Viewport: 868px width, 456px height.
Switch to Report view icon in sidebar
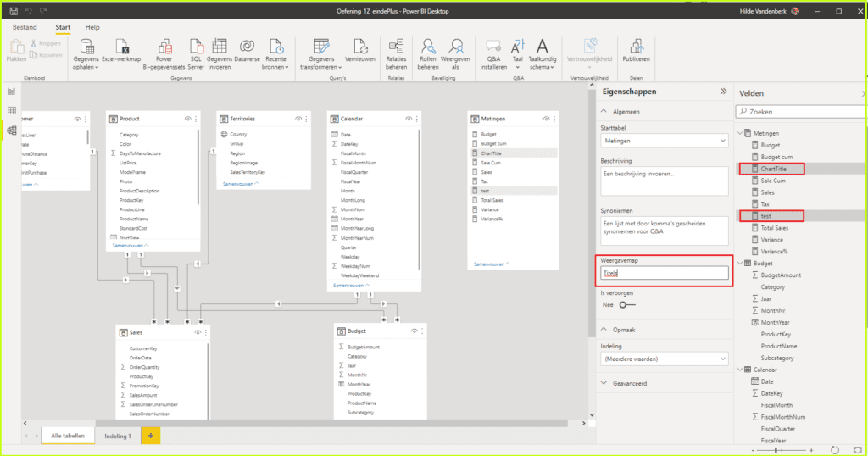pyautogui.click(x=12, y=92)
